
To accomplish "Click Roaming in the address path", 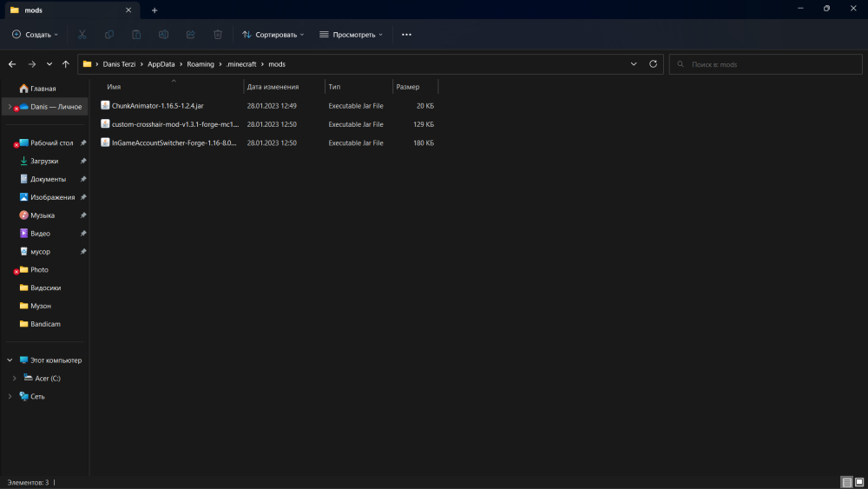I will click(201, 64).
